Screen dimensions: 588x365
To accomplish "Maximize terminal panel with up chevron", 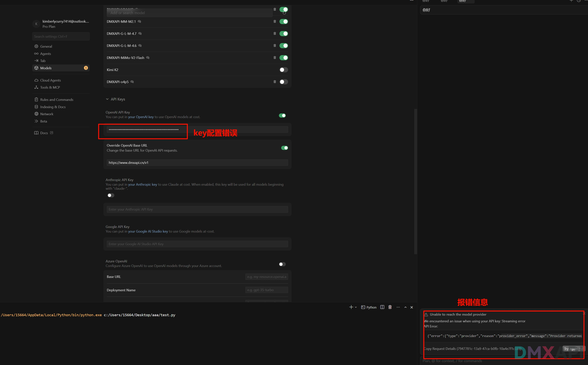I will pyautogui.click(x=405, y=307).
